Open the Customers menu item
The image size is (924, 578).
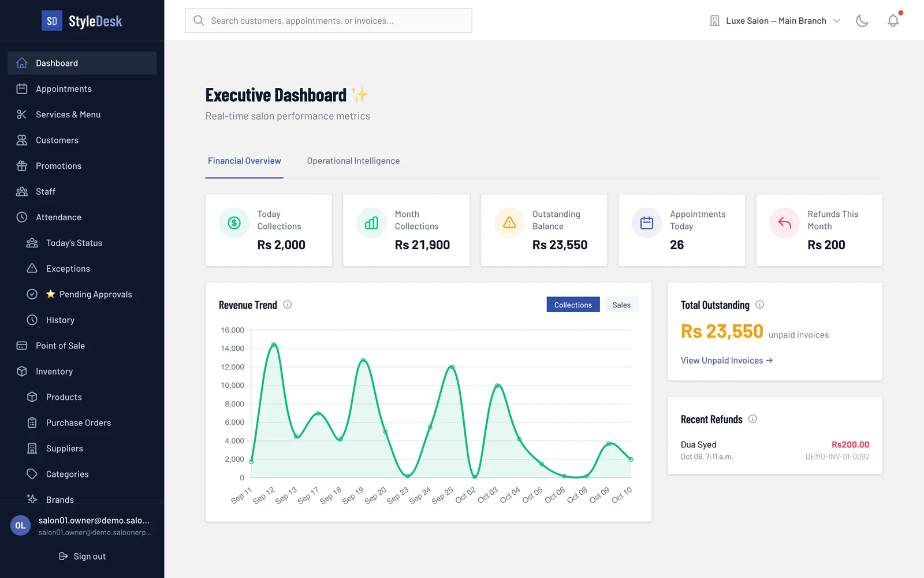point(82,140)
